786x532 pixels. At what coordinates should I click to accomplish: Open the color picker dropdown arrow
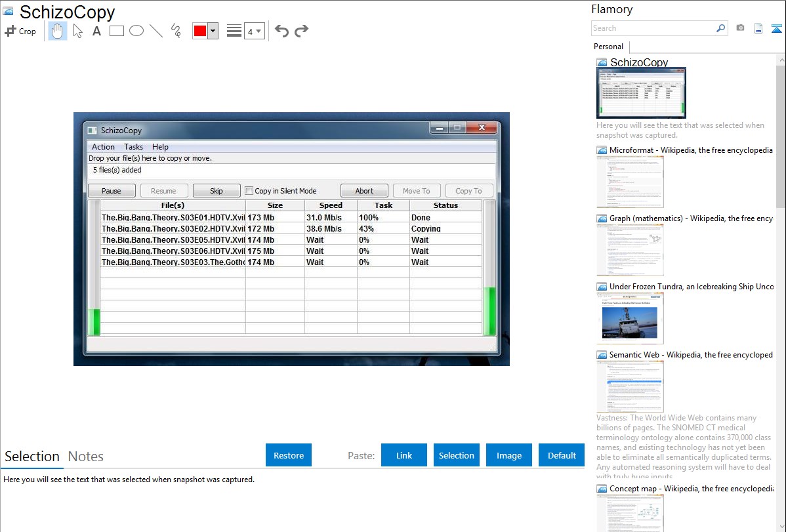[213, 31]
